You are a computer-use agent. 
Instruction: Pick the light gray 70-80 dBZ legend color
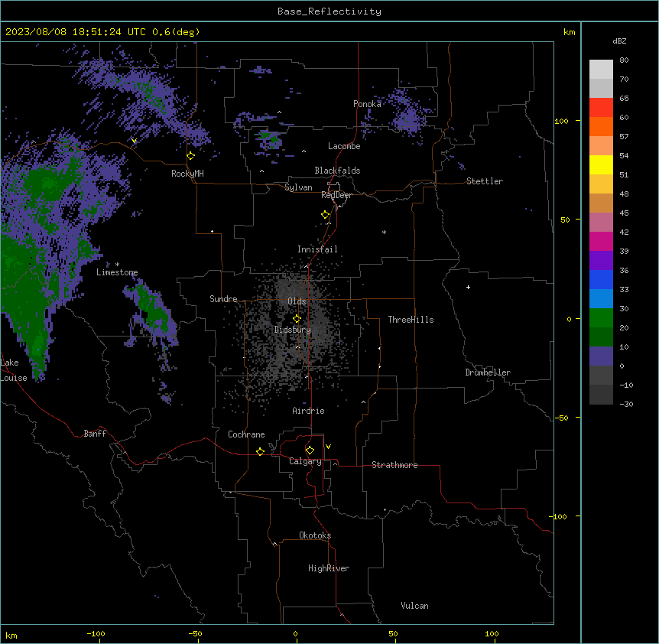coord(601,69)
